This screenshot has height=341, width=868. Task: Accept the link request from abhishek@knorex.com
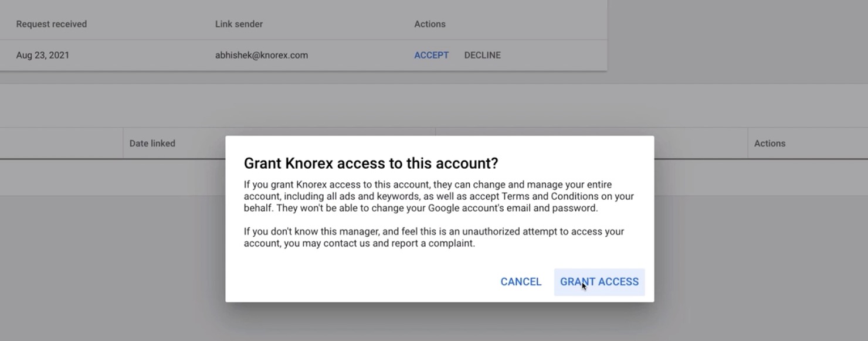coord(431,55)
